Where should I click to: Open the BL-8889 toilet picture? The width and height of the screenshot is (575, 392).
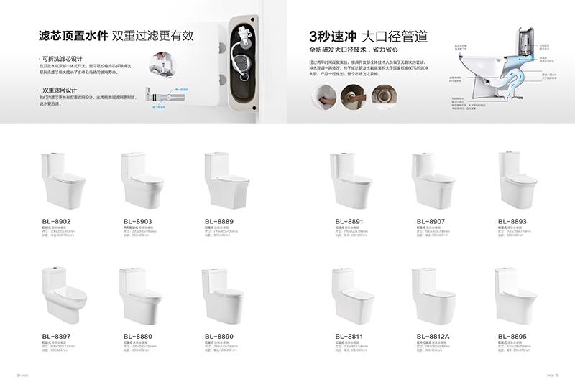pos(227,180)
